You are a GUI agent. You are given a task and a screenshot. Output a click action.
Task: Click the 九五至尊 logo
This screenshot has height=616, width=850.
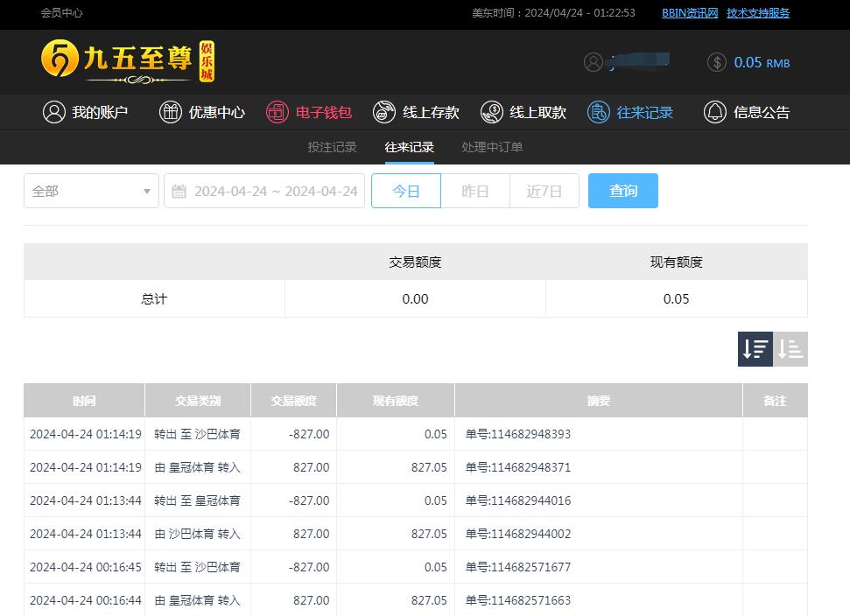[x=128, y=61]
